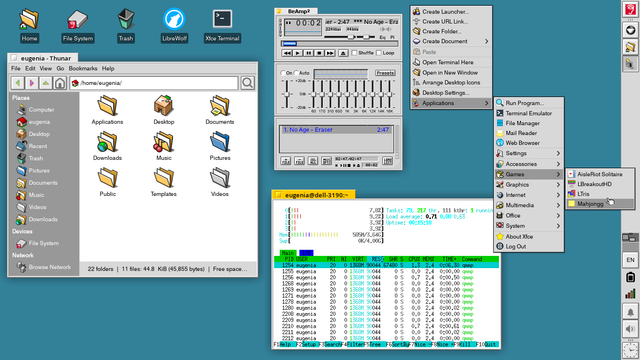Screen dimensions: 640x360
Task: Open the EN keyboard layout indicator
Action: click(631, 260)
